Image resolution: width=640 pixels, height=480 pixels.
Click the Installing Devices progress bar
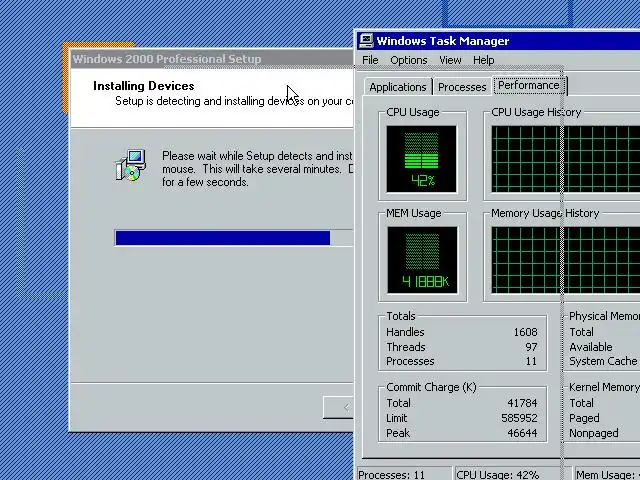point(234,238)
